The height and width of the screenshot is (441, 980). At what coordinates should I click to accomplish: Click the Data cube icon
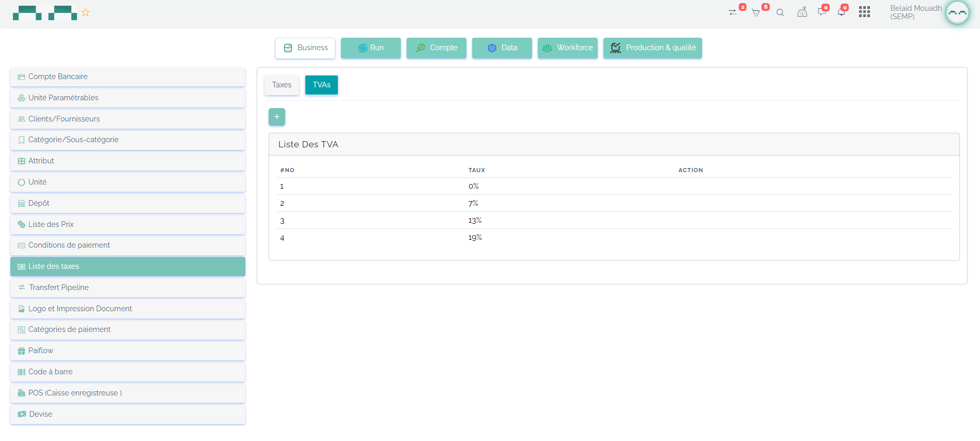(x=492, y=48)
